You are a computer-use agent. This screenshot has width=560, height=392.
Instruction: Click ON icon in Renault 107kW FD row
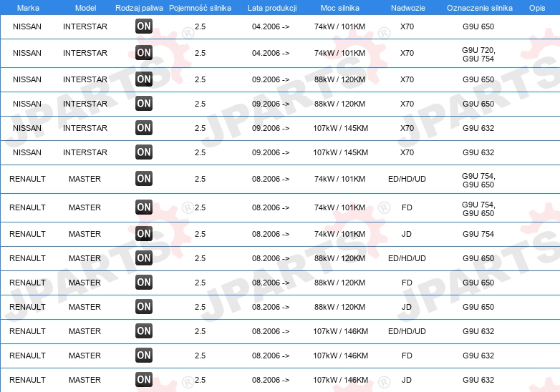pos(144,355)
